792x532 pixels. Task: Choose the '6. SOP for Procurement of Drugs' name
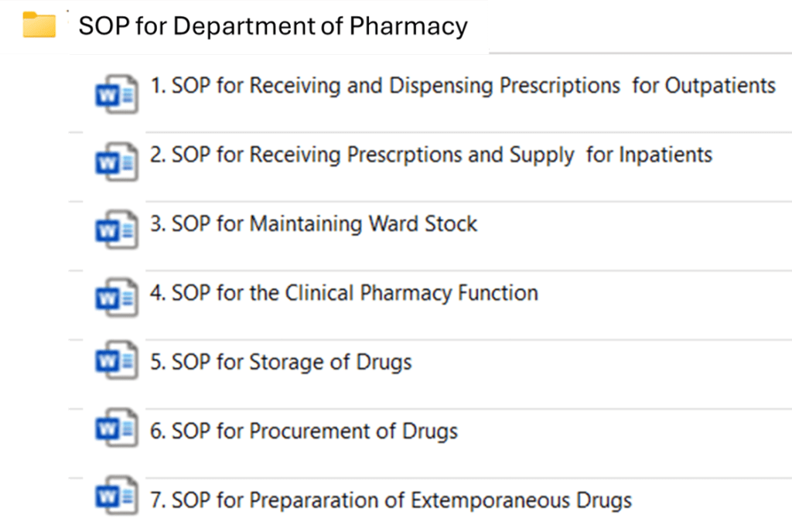[303, 431]
